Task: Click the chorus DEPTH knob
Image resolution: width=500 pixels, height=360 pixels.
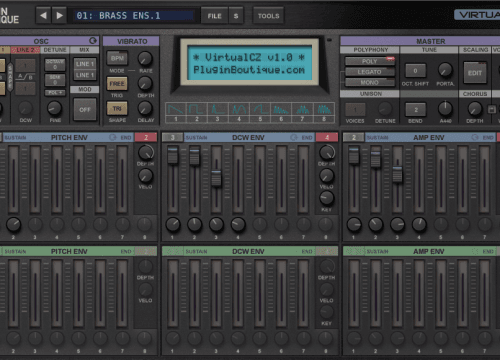Action: (475, 109)
